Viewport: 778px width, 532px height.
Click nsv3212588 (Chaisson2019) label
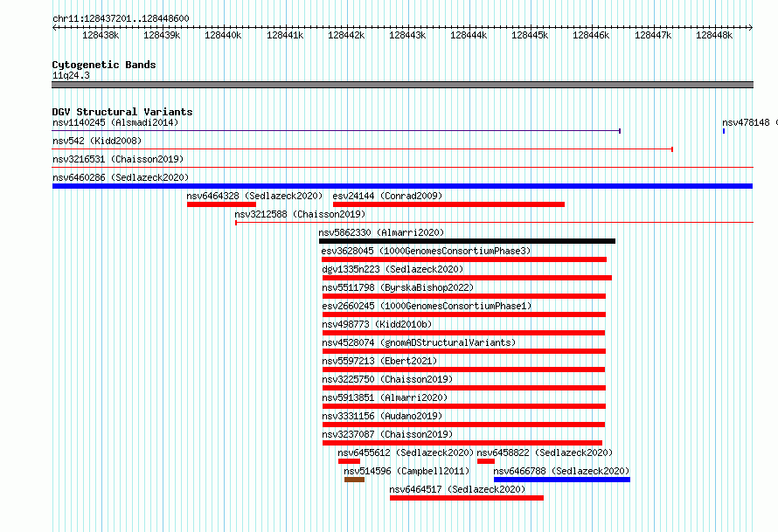[300, 214]
